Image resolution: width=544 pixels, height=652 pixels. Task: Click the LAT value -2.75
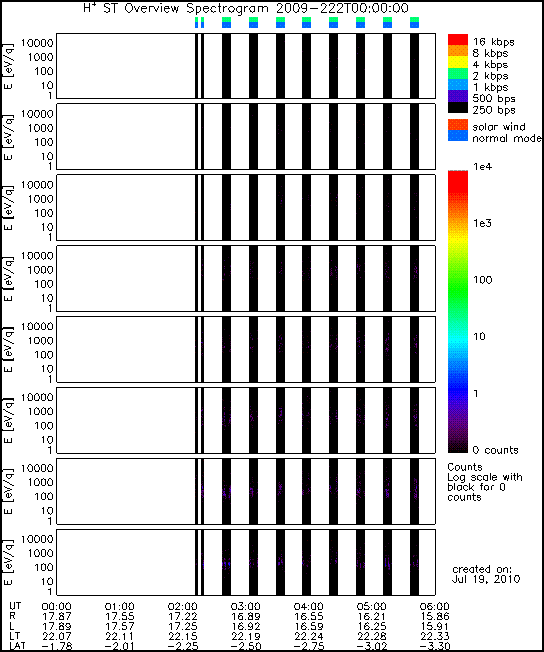pos(308,646)
